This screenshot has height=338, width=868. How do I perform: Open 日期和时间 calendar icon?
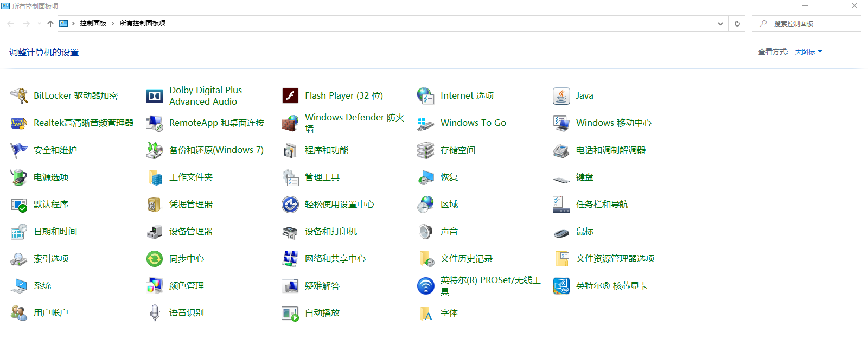[x=19, y=232]
